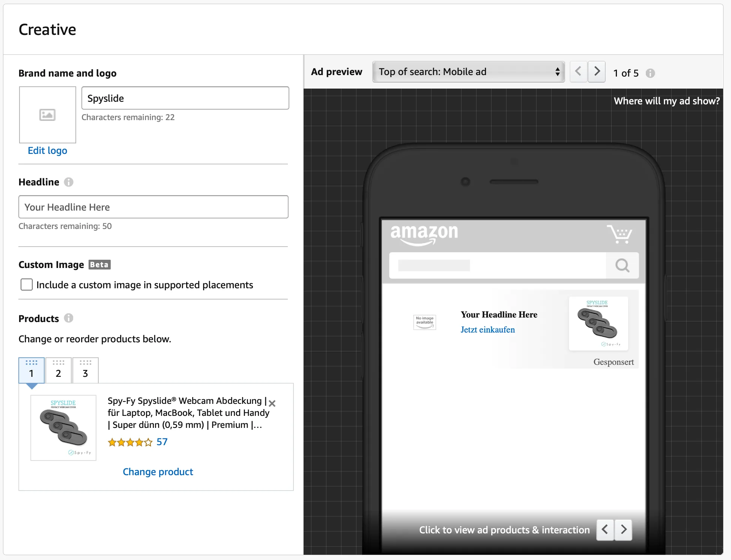Click the ad preview count info icon
The width and height of the screenshot is (731, 560).
click(x=650, y=73)
